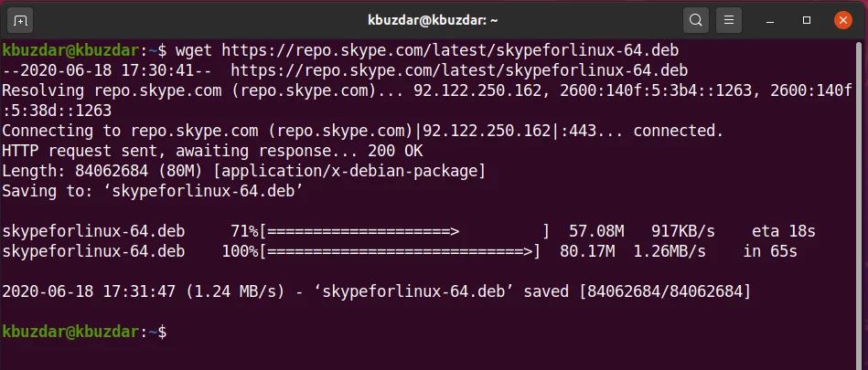
Task: Click the '200 OK' response text
Action: [x=395, y=151]
